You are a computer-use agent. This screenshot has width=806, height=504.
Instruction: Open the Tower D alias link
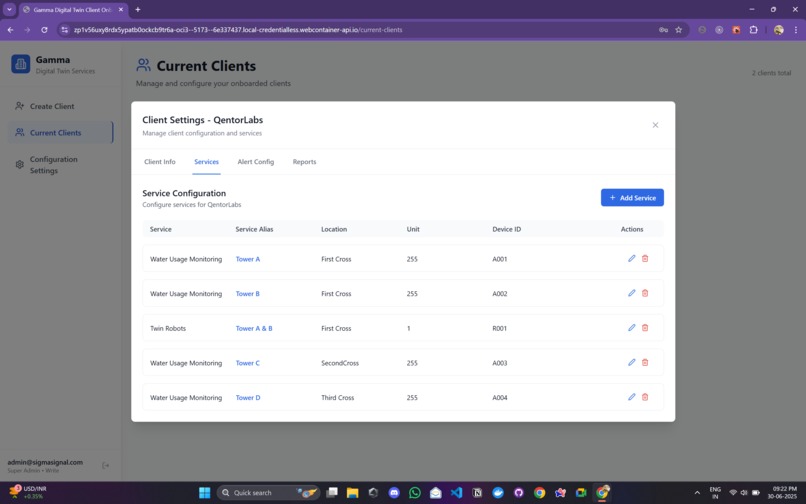point(248,398)
